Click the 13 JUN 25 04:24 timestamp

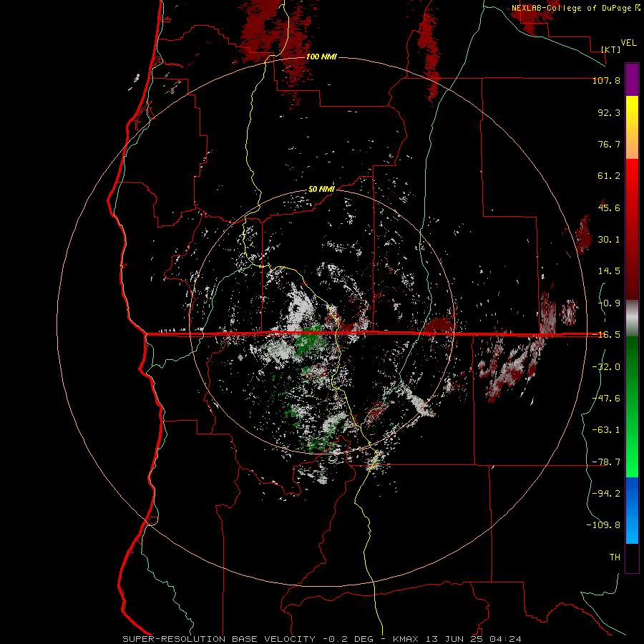click(474, 639)
